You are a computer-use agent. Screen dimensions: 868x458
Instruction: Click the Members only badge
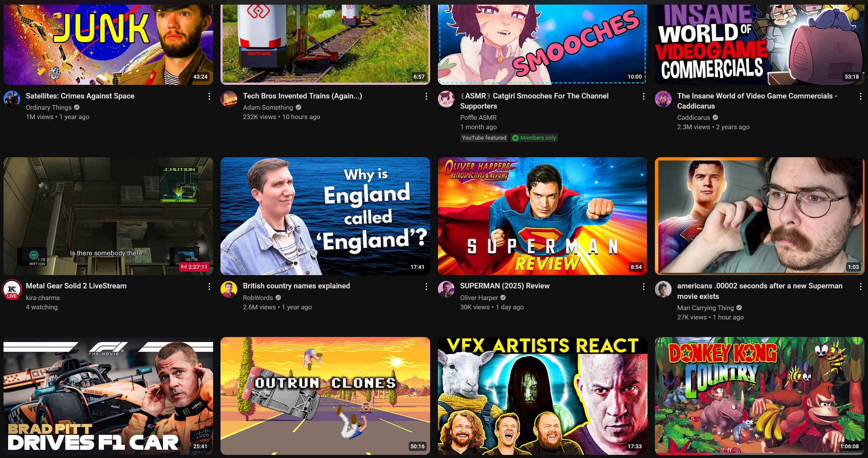click(534, 138)
